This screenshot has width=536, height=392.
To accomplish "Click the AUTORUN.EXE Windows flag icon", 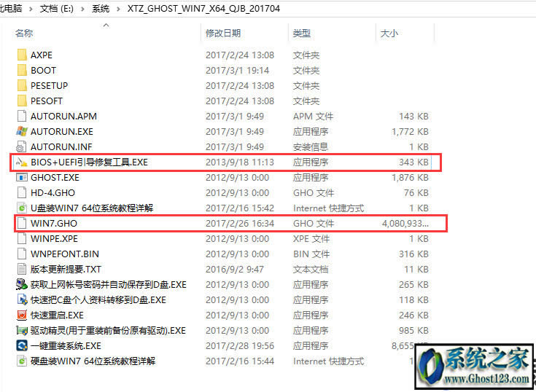I will (x=22, y=132).
